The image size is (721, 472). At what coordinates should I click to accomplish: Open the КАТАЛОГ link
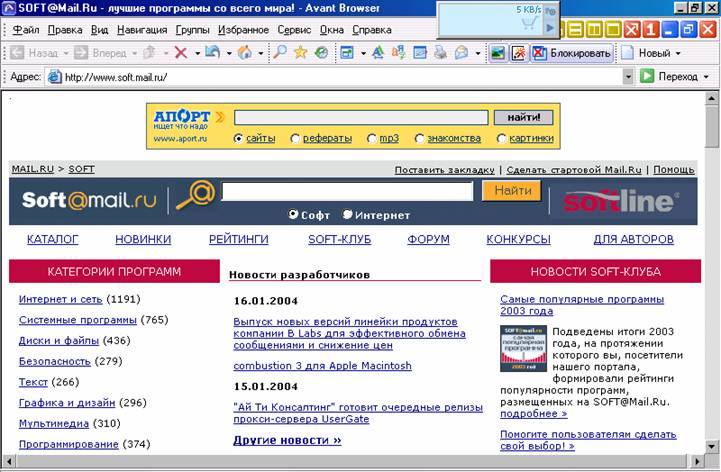click(52, 239)
